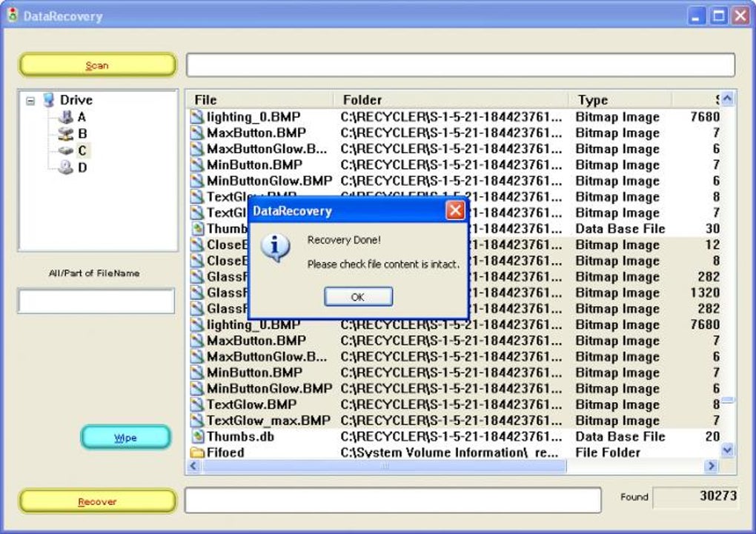Click the Thumbs.db file icon
Viewport: 756px width, 534px height.
pos(197,437)
